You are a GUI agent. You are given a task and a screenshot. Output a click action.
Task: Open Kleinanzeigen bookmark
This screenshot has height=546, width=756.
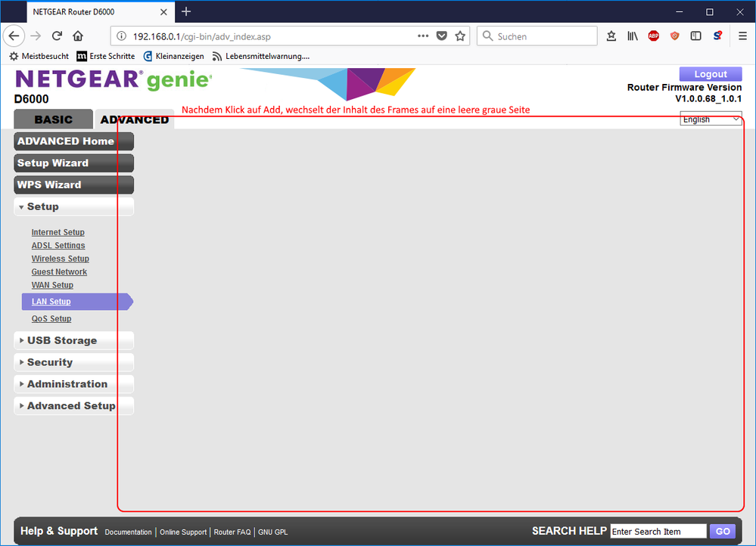pyautogui.click(x=173, y=56)
